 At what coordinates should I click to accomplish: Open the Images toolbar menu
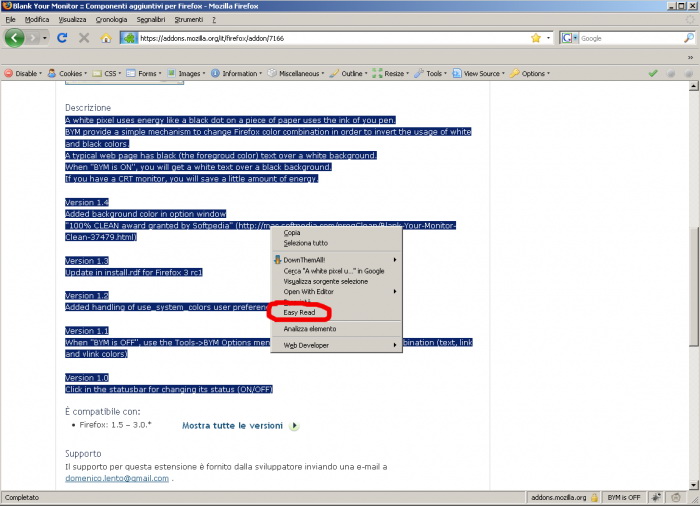pos(186,73)
